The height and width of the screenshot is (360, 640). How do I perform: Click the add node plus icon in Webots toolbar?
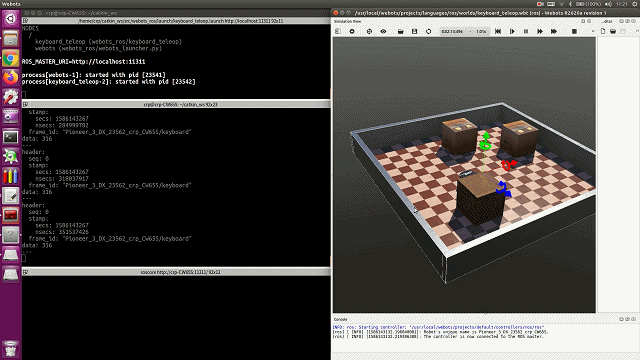pyautogui.click(x=352, y=31)
